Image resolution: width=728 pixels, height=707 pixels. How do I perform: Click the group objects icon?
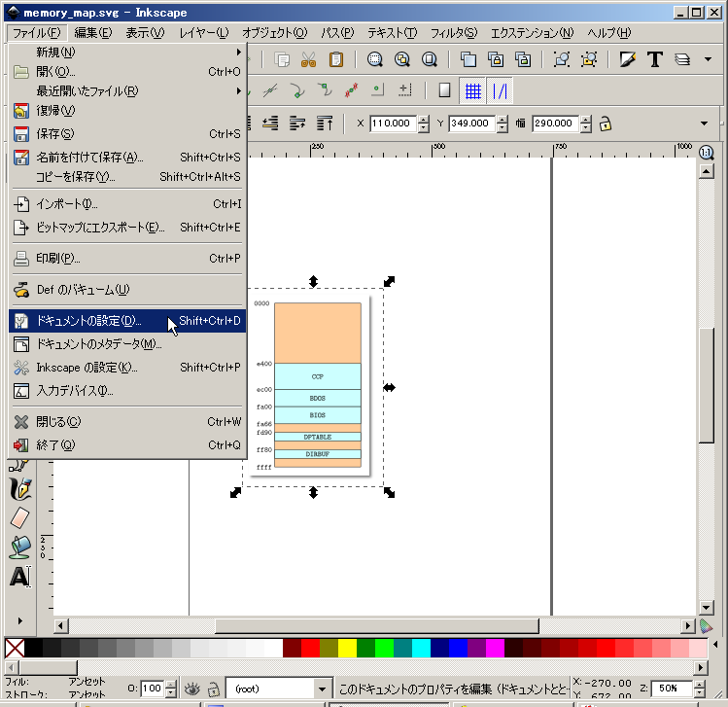click(x=562, y=59)
